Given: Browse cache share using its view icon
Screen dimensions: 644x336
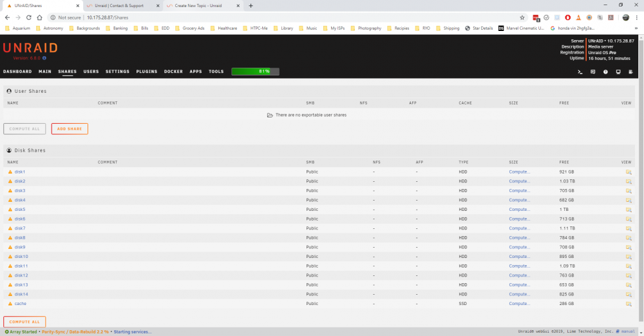Looking at the screenshot, I should pos(629,304).
